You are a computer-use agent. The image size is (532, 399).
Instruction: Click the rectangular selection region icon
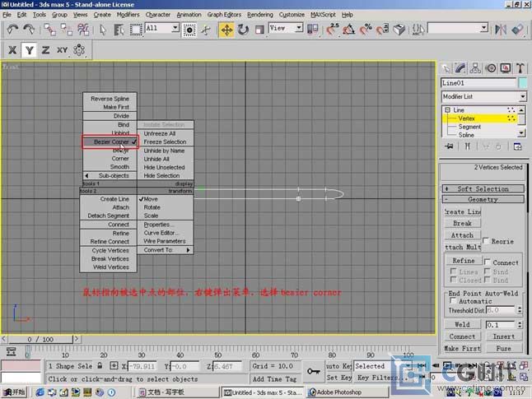(x=136, y=30)
